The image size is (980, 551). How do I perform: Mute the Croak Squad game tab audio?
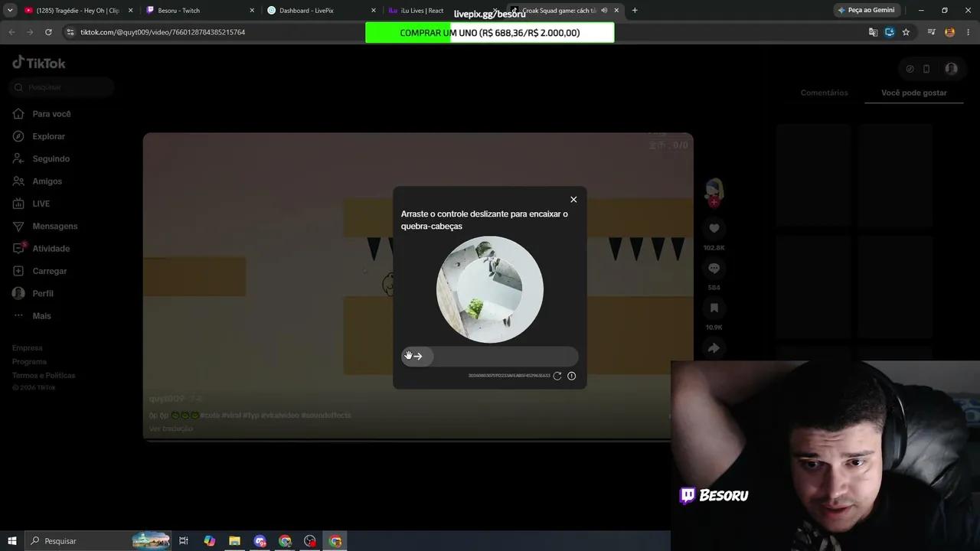tap(604, 11)
